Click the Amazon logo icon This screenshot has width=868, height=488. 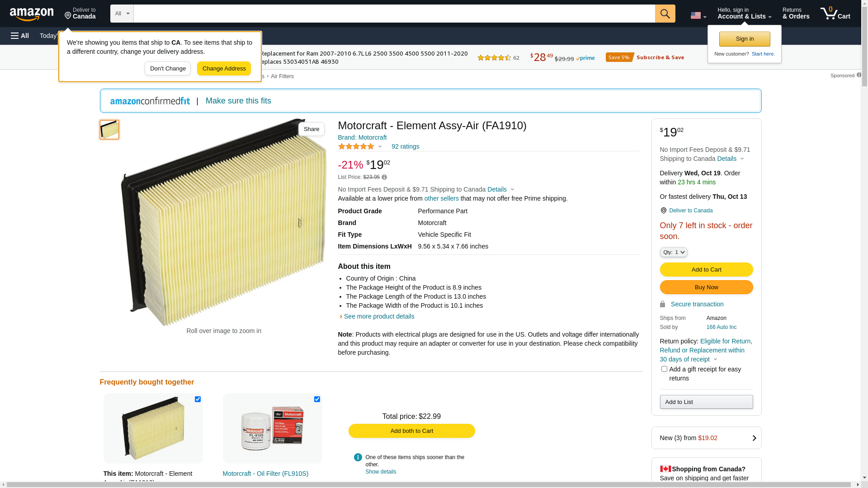click(32, 14)
